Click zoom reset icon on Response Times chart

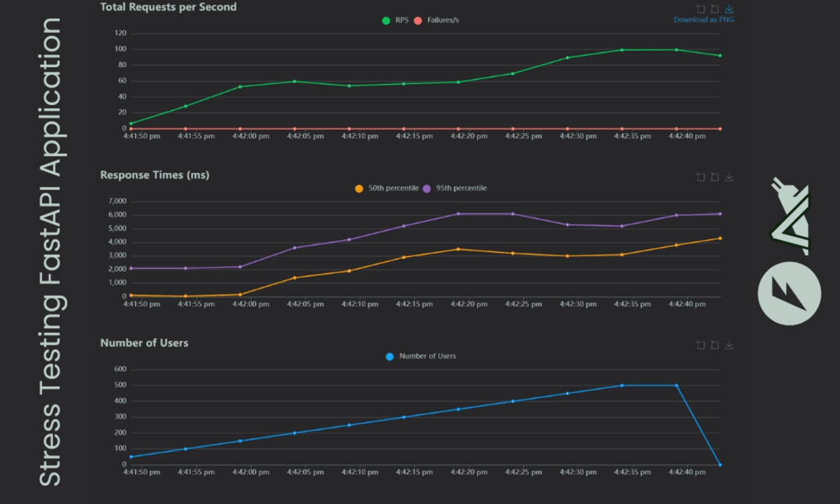[x=715, y=177]
